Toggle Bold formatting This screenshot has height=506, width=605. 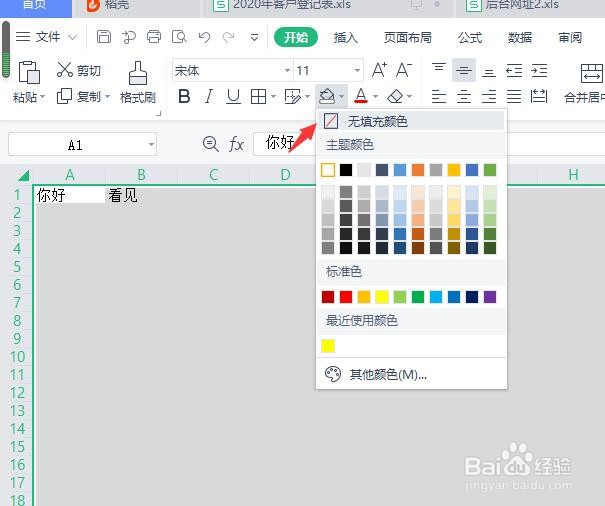184,96
